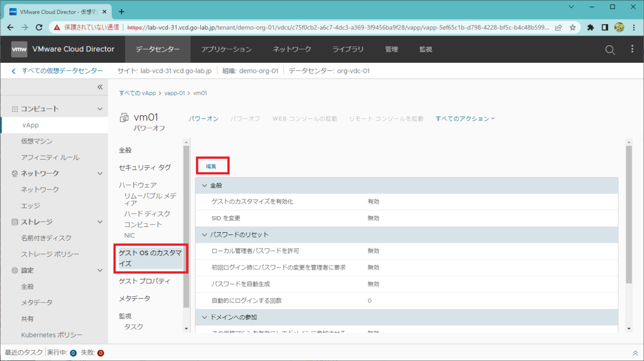Collapse the left sidebar with double-chevron icon
Screen dimensions: 644x361
(x=100, y=87)
